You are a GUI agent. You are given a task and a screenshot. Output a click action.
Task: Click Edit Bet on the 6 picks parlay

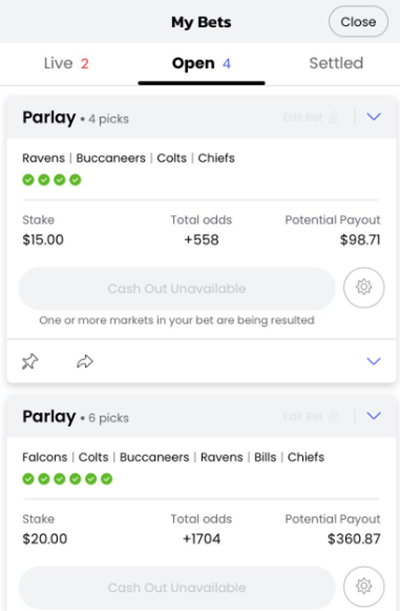(303, 417)
